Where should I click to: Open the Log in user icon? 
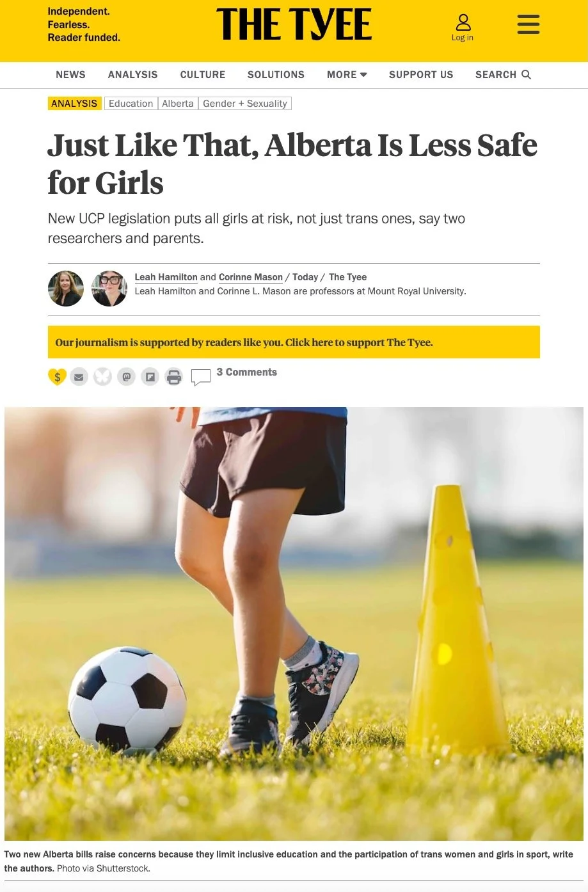point(463,28)
